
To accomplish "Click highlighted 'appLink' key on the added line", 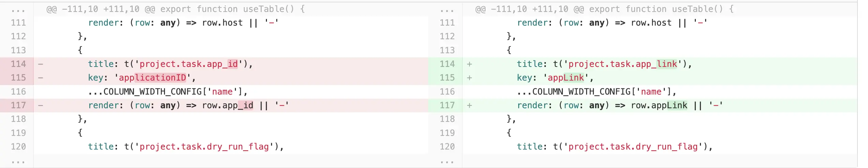I will coord(566,78).
